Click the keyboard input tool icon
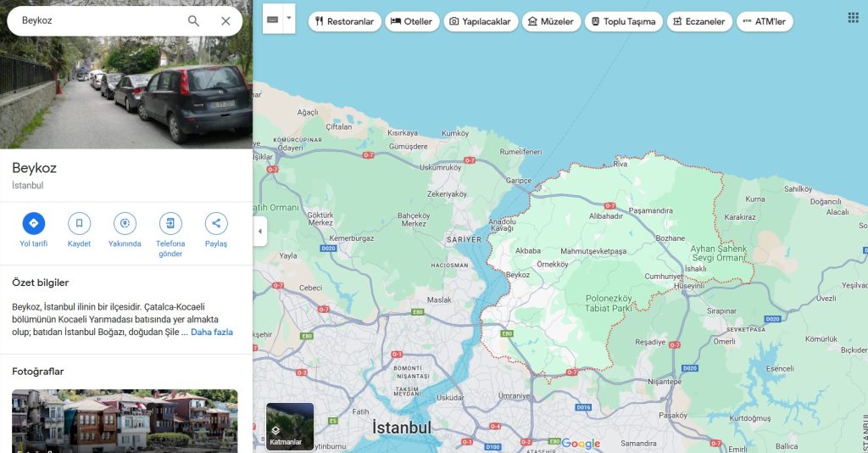Viewport: 868px width, 453px height. click(x=272, y=19)
